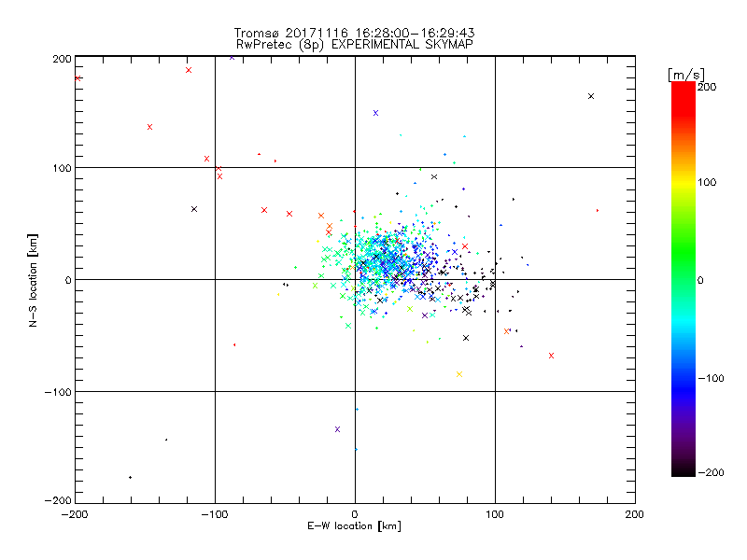
Task: Click the x-axis tick label '200'
Action: pyautogui.click(x=635, y=514)
